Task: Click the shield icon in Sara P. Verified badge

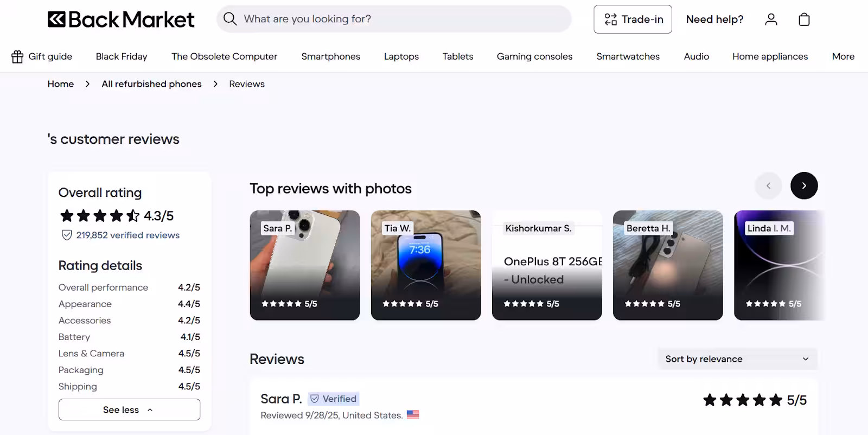Action: pos(315,399)
